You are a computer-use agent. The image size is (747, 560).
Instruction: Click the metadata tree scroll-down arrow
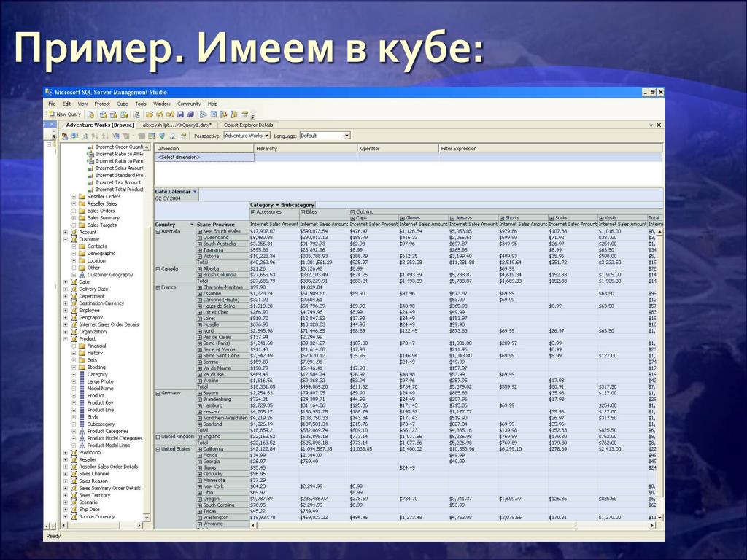pos(147,518)
